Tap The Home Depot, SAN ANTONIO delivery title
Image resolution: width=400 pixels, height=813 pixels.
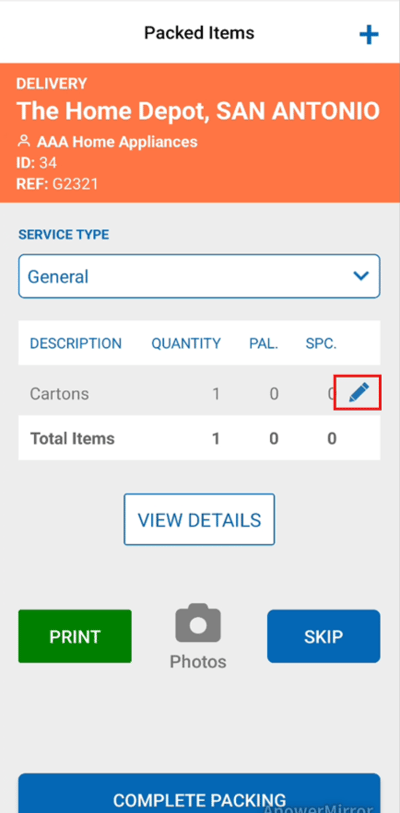(198, 111)
